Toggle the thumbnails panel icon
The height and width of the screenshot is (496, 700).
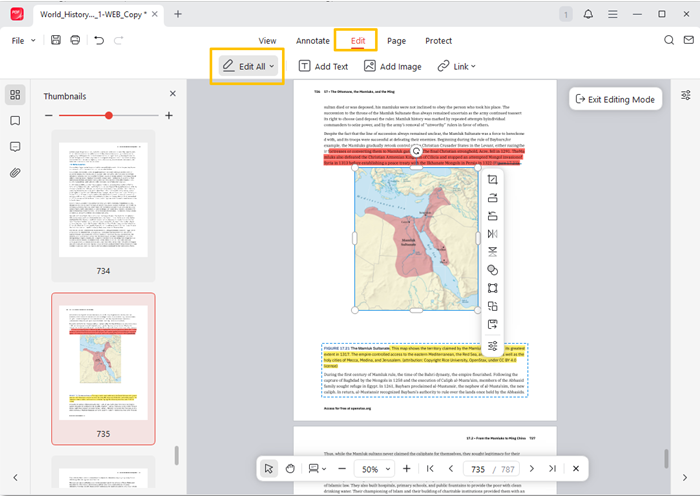(x=15, y=95)
